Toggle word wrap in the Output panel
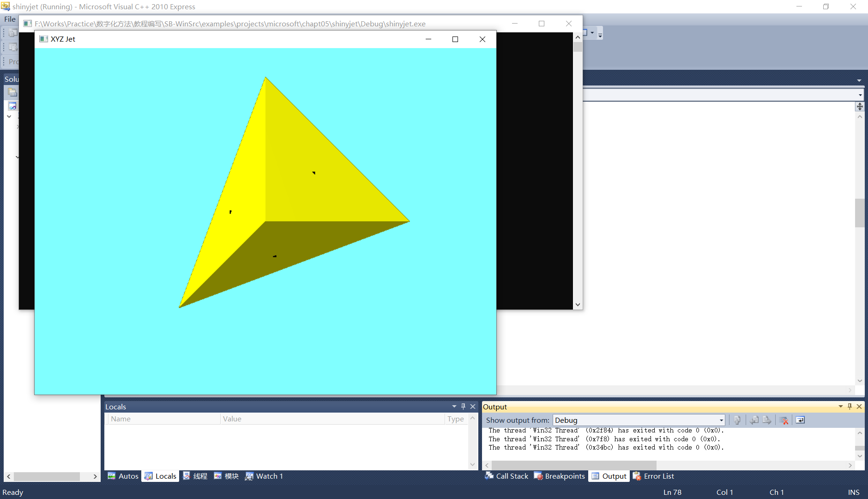This screenshot has width=868, height=499. click(x=800, y=420)
